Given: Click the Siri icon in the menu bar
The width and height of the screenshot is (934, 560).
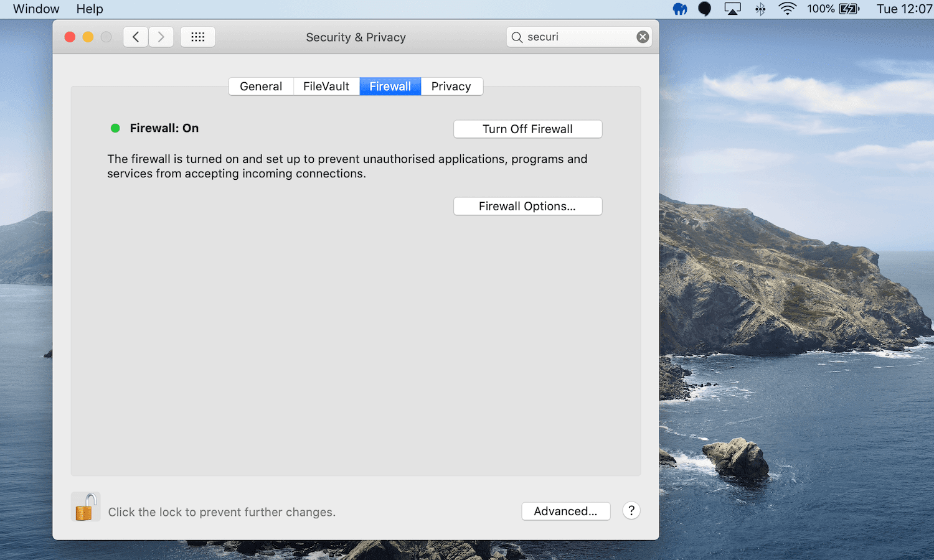Looking at the screenshot, I should tap(704, 9).
